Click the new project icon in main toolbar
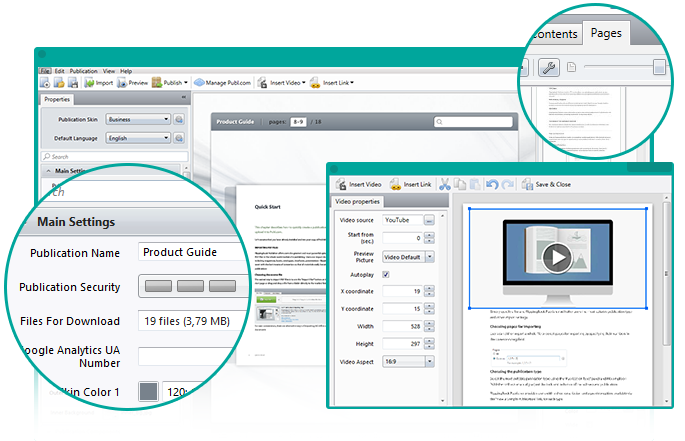This screenshot has height=441, width=685. pos(45,82)
